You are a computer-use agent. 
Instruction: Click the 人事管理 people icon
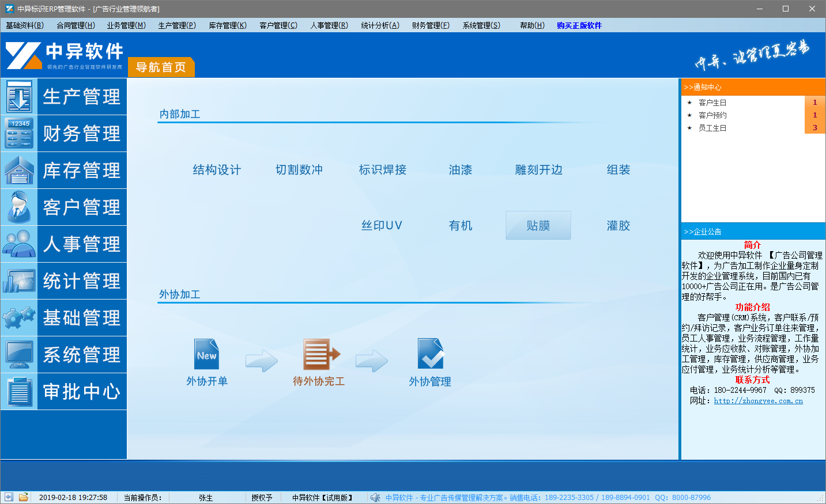pos(19,244)
